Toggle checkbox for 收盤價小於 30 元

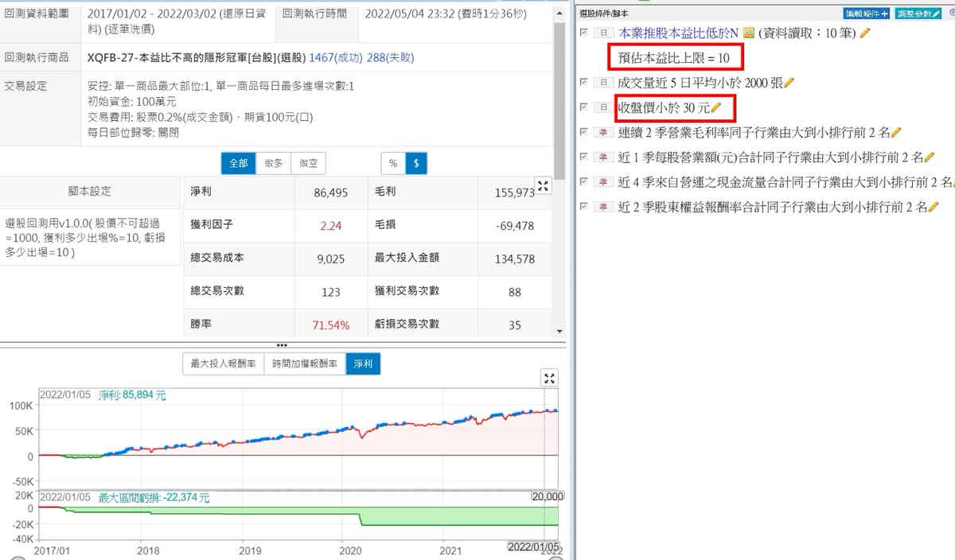pyautogui.click(x=585, y=107)
